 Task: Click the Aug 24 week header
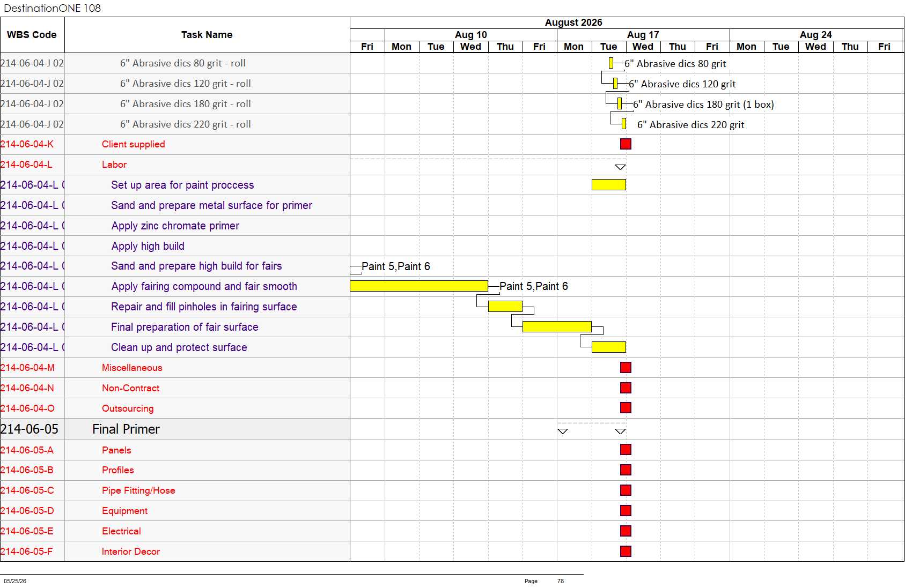pos(816,35)
